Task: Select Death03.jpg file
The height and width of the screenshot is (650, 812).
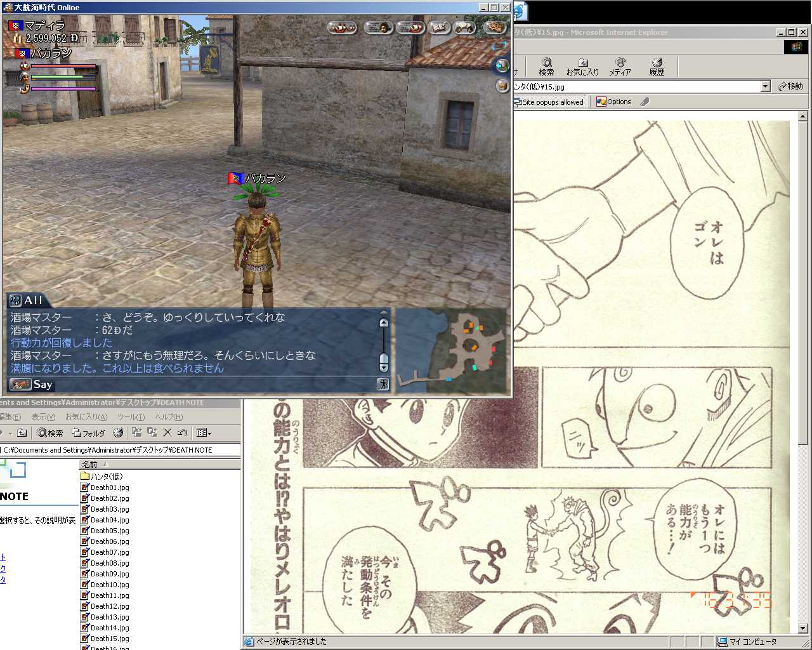Action: click(105, 509)
